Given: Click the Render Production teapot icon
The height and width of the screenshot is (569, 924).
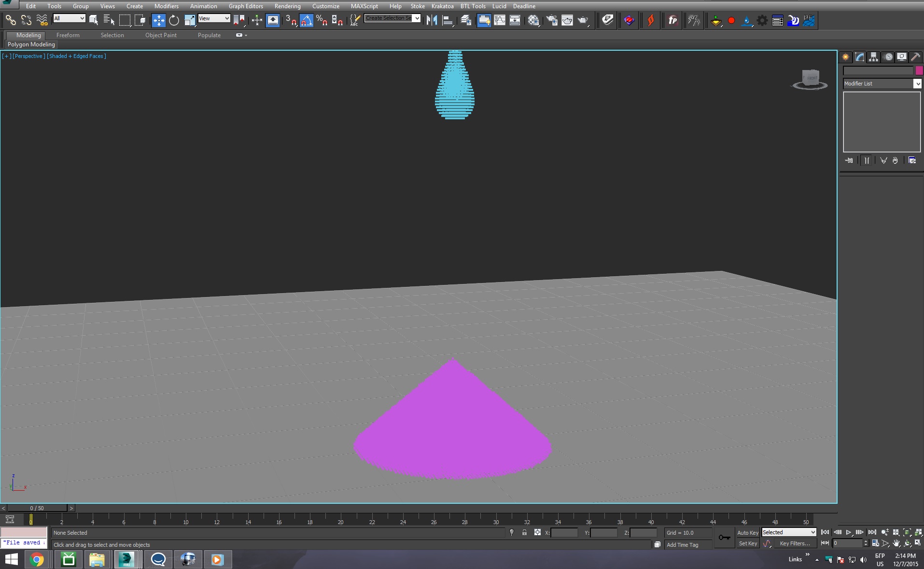Looking at the screenshot, I should point(583,20).
